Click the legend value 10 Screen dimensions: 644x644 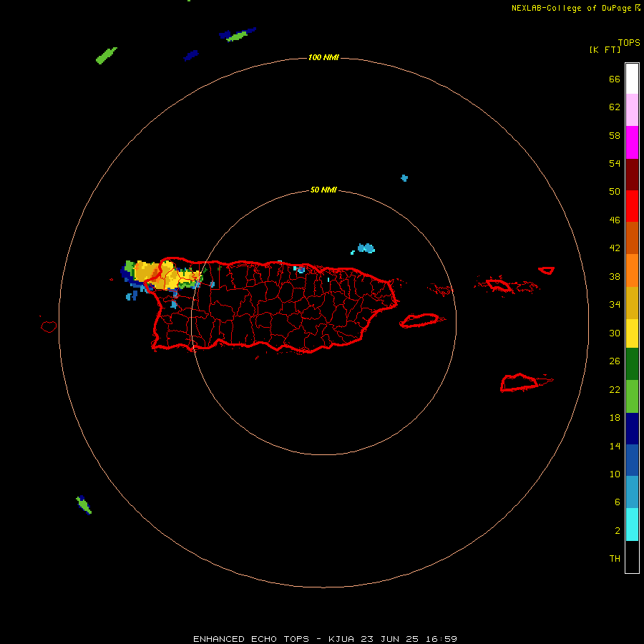pyautogui.click(x=615, y=474)
